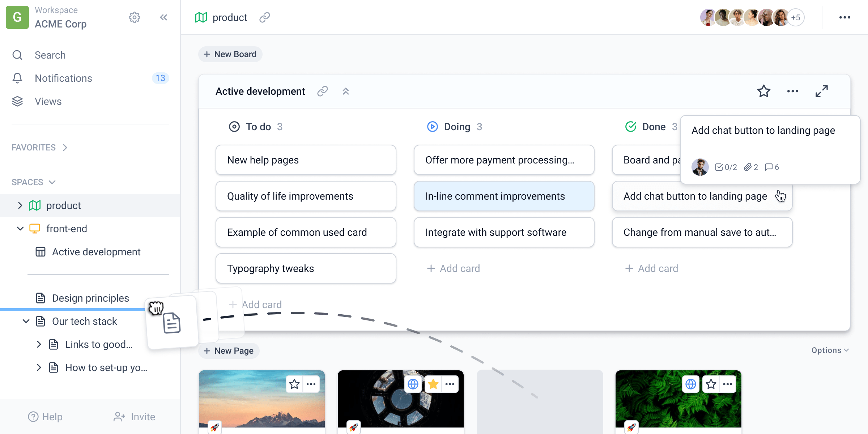This screenshot has width=868, height=434.
Task: Collapse the sidebar with double chevron
Action: coord(163,17)
